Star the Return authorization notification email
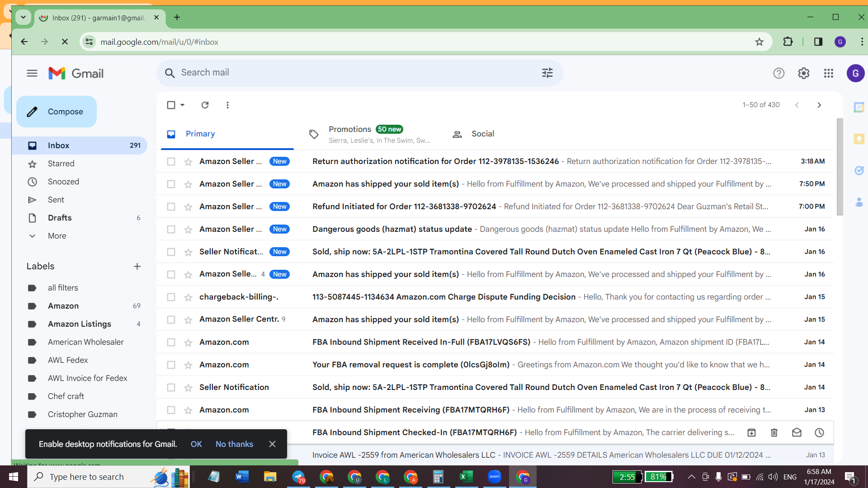 pyautogui.click(x=188, y=162)
